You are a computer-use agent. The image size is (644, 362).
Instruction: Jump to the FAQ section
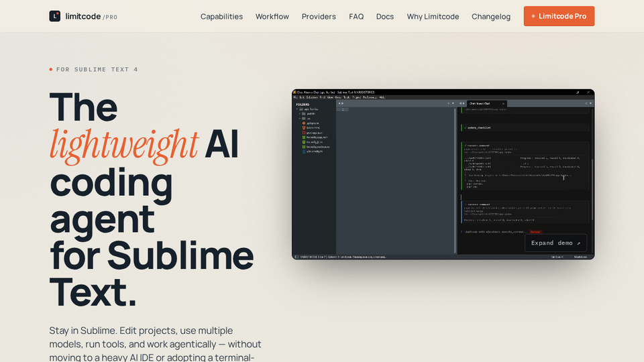coord(356,16)
